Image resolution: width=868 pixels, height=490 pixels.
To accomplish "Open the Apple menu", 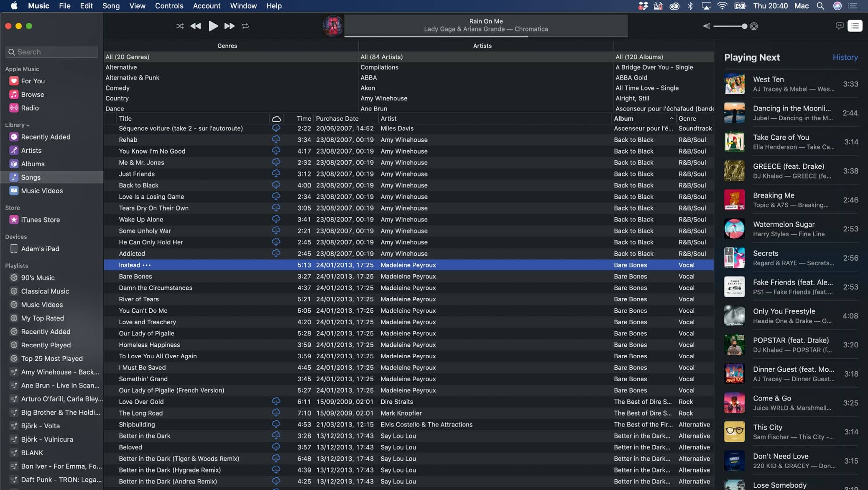I will coord(14,6).
